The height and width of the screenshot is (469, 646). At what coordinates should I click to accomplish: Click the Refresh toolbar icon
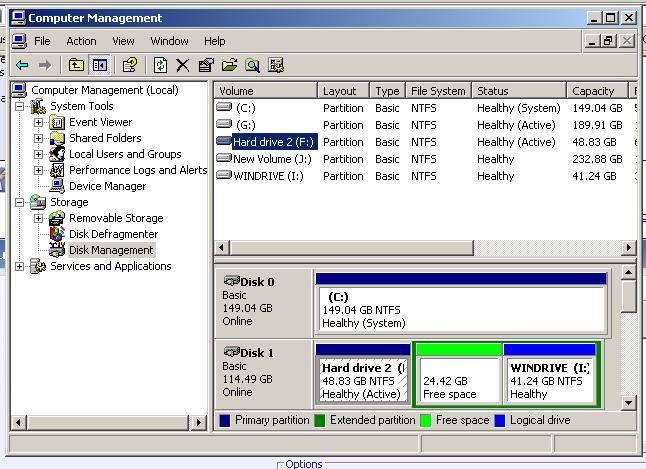(160, 65)
